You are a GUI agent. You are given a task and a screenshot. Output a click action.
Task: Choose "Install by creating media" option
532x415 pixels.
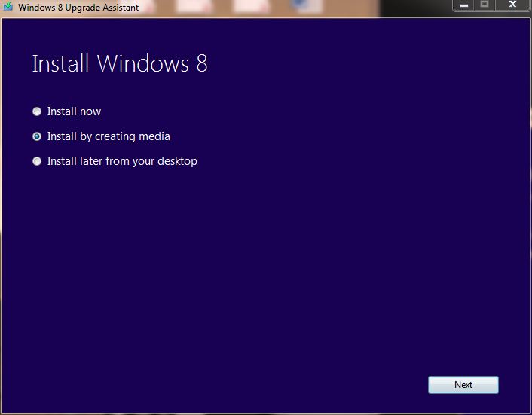(x=37, y=136)
